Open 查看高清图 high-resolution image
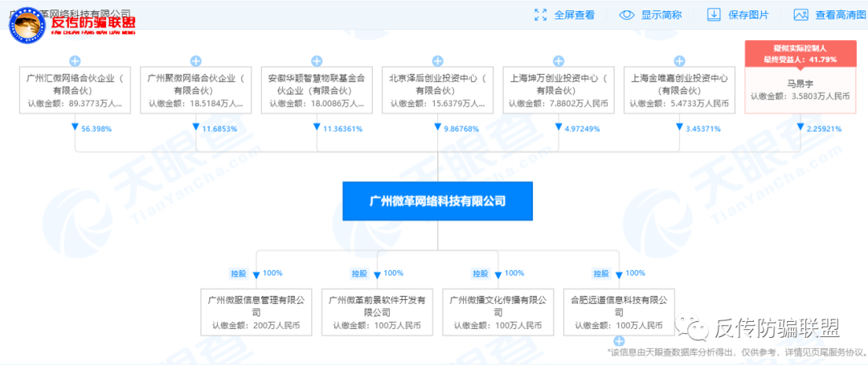This screenshot has width=868, height=366. pyautogui.click(x=841, y=15)
